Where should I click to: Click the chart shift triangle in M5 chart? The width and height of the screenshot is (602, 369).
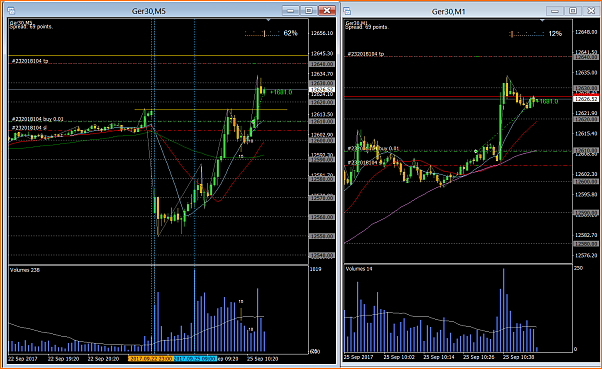pos(268,20)
